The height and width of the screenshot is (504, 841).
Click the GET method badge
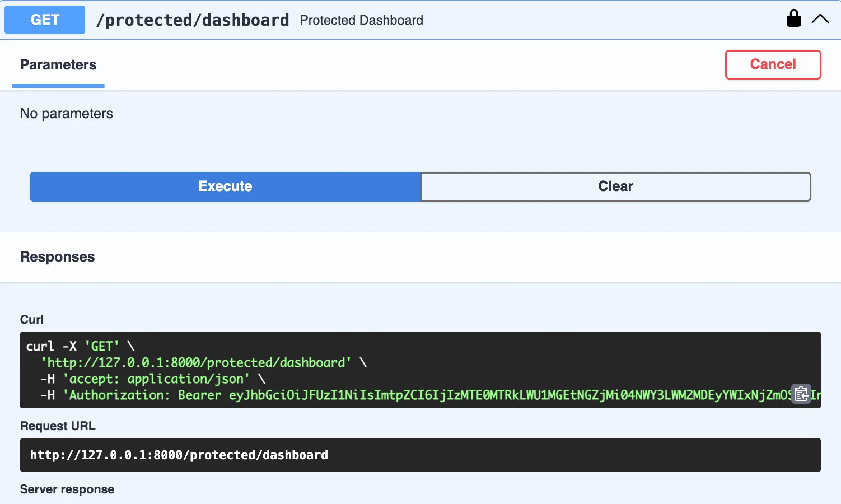[45, 20]
